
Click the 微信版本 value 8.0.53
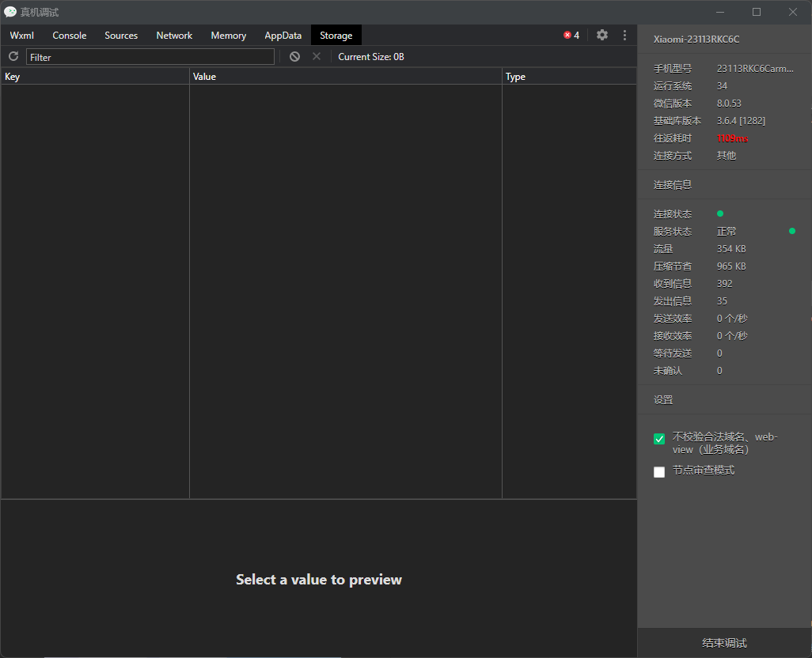tap(729, 104)
